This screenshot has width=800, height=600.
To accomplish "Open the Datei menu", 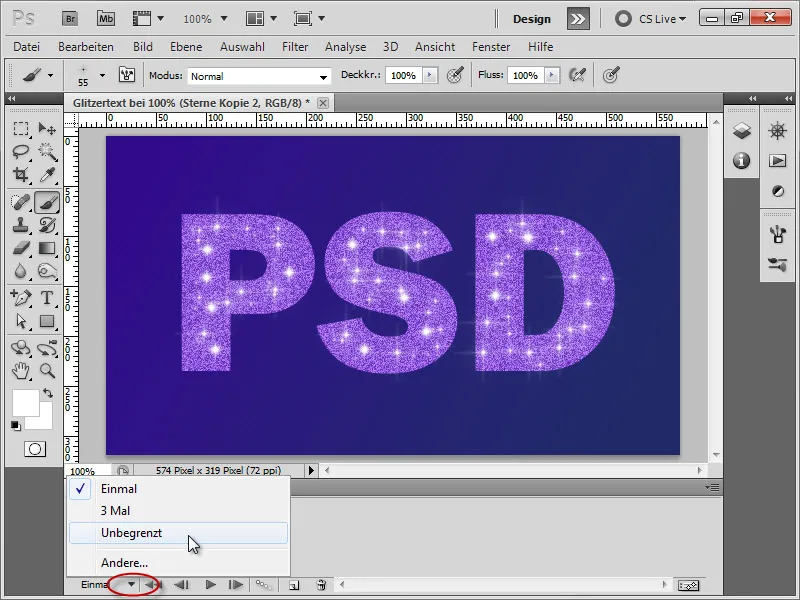I will coord(27,47).
